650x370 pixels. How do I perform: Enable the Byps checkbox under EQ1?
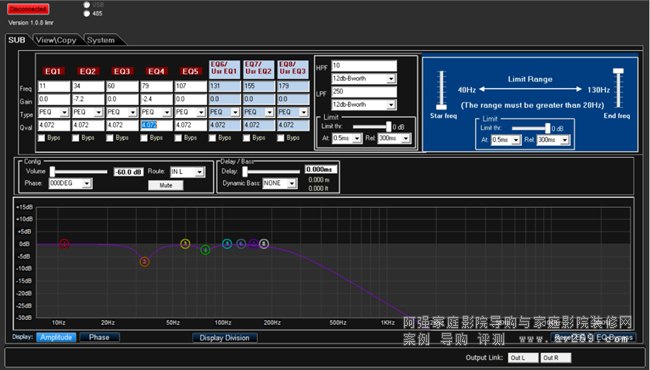tap(41, 138)
